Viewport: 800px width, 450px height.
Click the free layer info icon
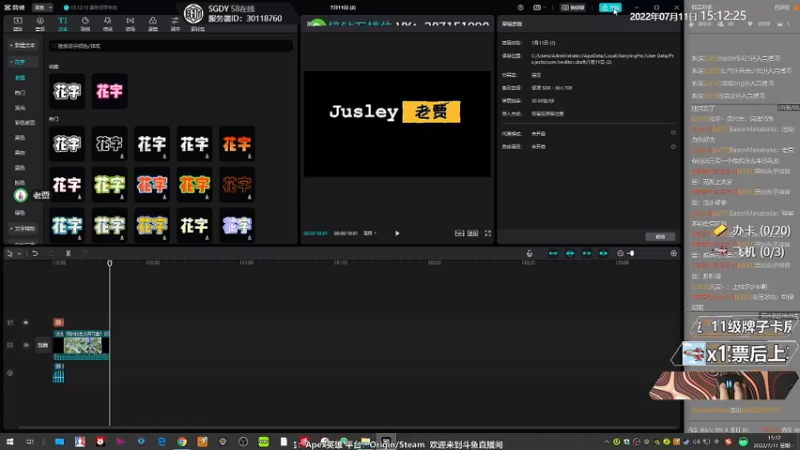[x=673, y=146]
